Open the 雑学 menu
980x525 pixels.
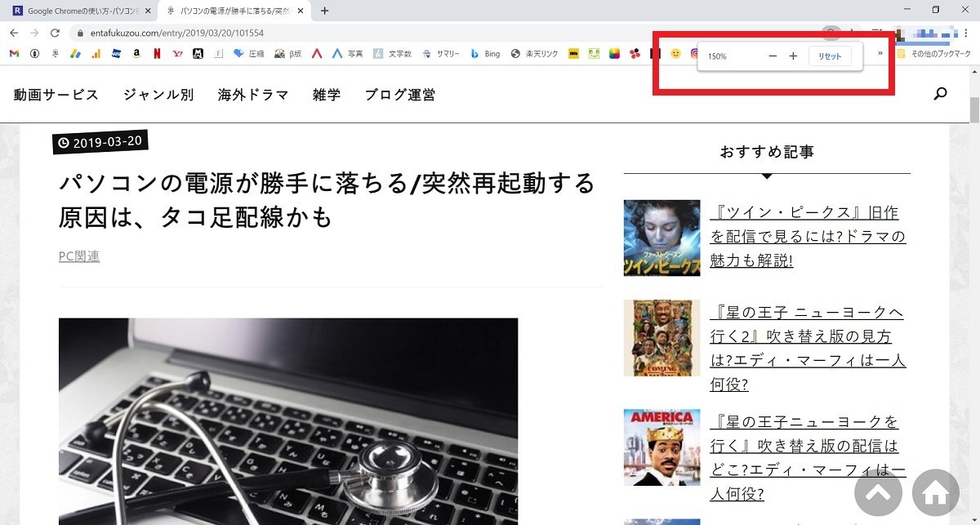[327, 95]
